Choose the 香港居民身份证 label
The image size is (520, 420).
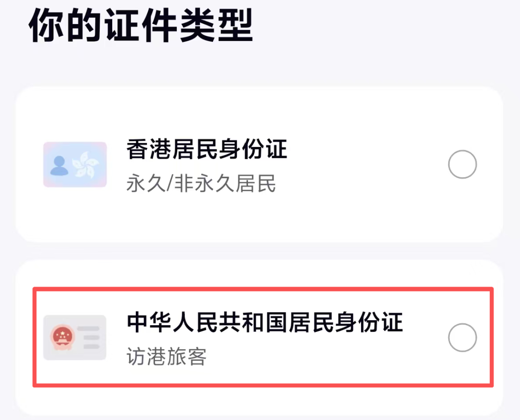(x=207, y=149)
